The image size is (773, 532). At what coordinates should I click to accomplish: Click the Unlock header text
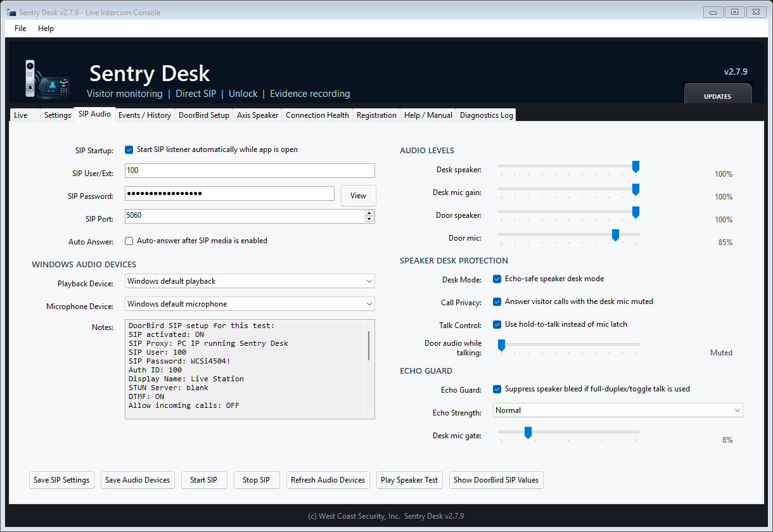(243, 94)
